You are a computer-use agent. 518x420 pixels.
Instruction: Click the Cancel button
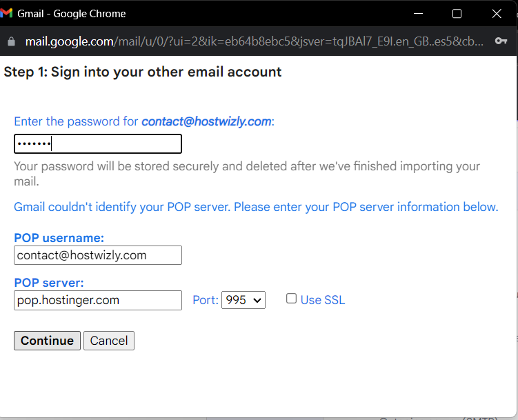[x=109, y=341]
